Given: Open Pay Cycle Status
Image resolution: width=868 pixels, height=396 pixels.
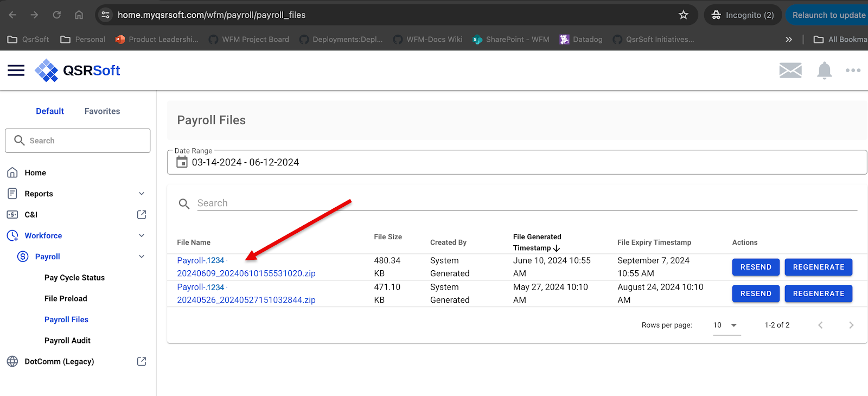Looking at the screenshot, I should click(x=74, y=278).
